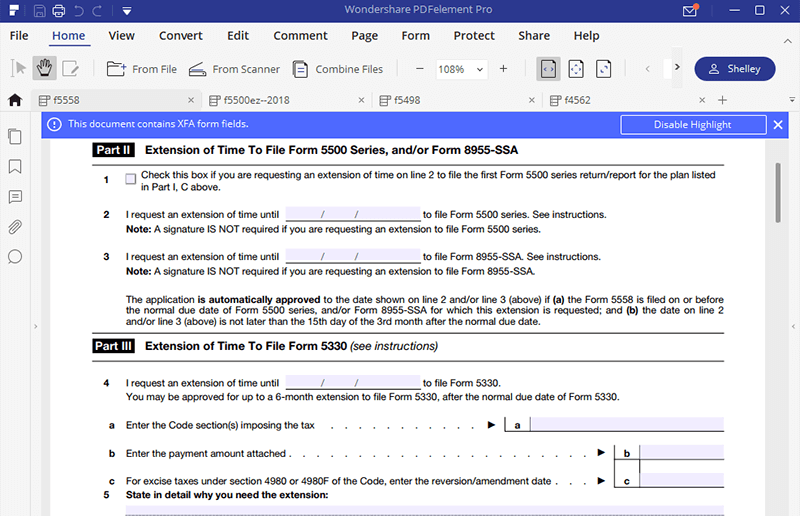This screenshot has width=800, height=516.
Task: Check the line 1 extension checkbox
Action: click(131, 179)
